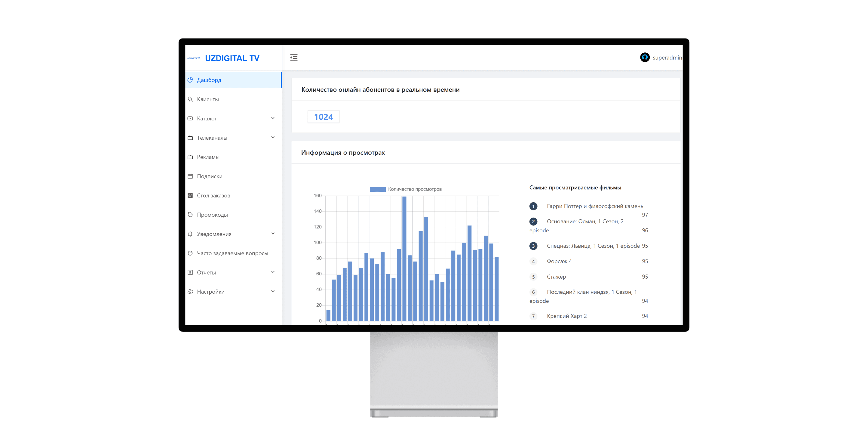Click rank badge number 6

(533, 292)
